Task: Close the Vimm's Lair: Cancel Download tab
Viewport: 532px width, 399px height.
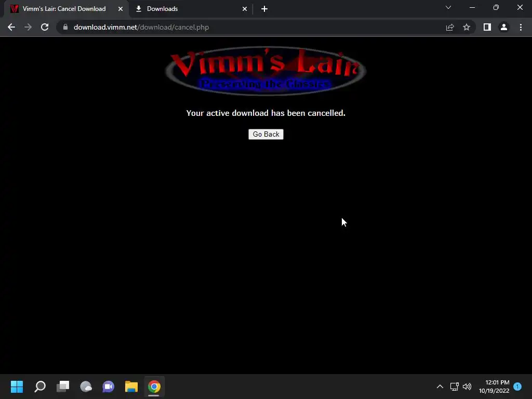Action: [x=121, y=9]
